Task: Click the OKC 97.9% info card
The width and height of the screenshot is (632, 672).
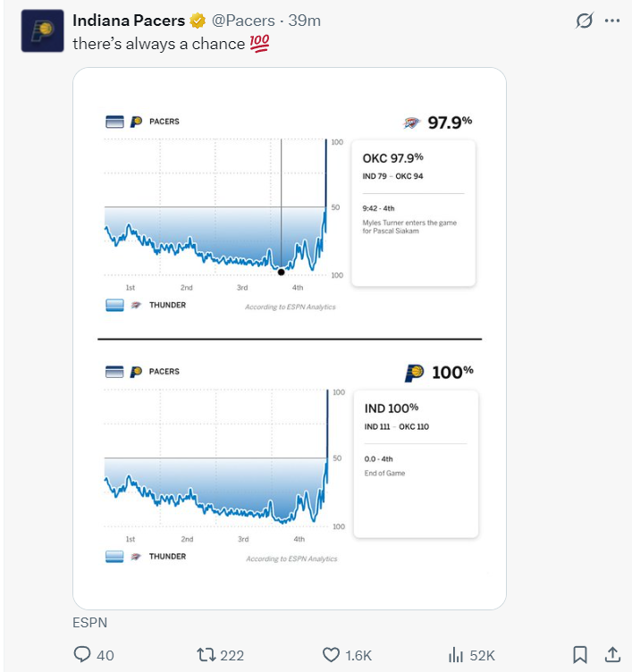Action: (x=413, y=213)
